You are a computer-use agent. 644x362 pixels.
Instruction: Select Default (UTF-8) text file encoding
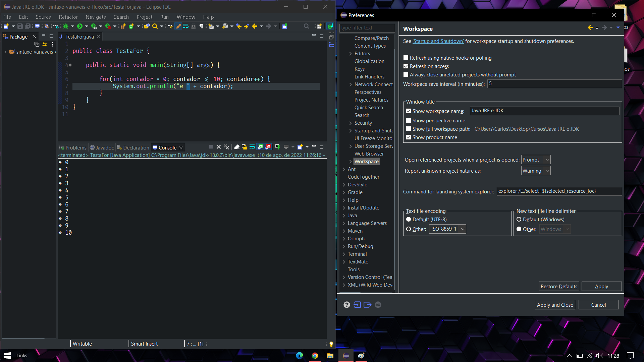coord(409,220)
